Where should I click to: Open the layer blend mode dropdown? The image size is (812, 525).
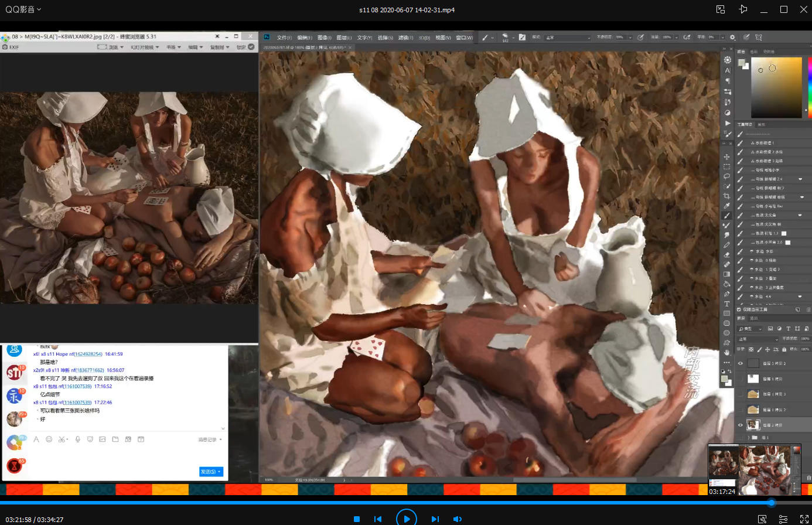(x=758, y=339)
